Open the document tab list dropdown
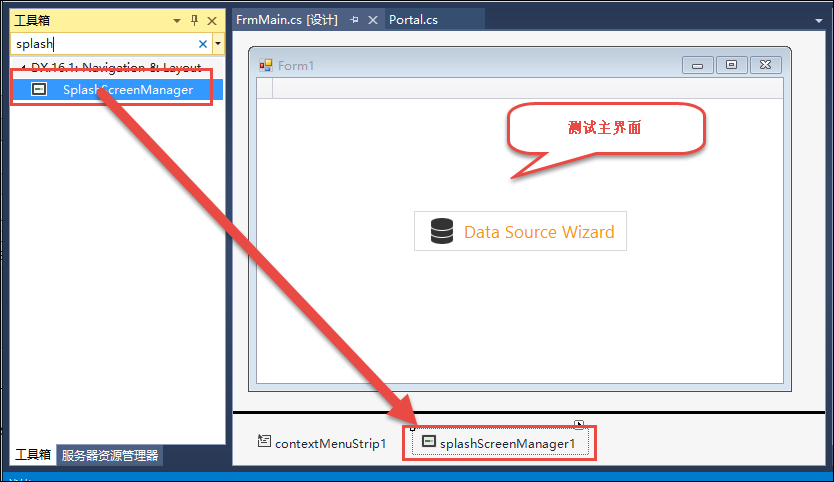The height and width of the screenshot is (482, 834). 819,21
